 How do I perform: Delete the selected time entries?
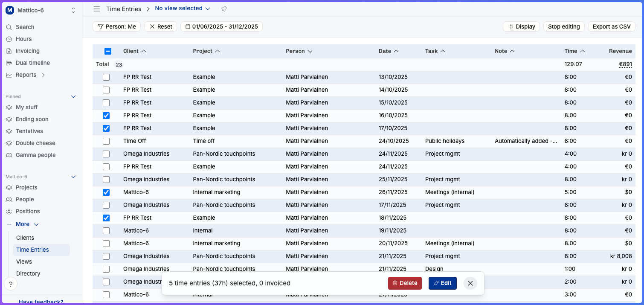point(405,283)
